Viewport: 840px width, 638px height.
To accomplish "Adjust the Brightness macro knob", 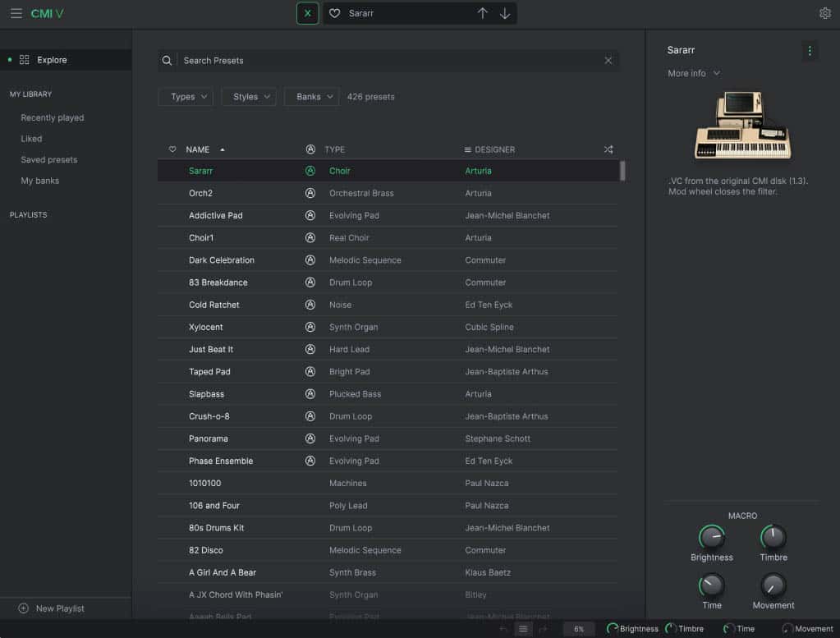I will click(x=711, y=538).
